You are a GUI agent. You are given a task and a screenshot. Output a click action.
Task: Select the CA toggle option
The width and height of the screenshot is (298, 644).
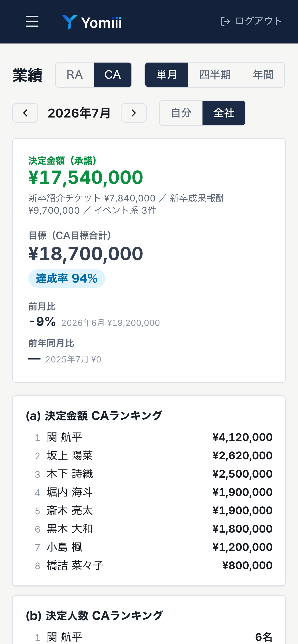113,75
